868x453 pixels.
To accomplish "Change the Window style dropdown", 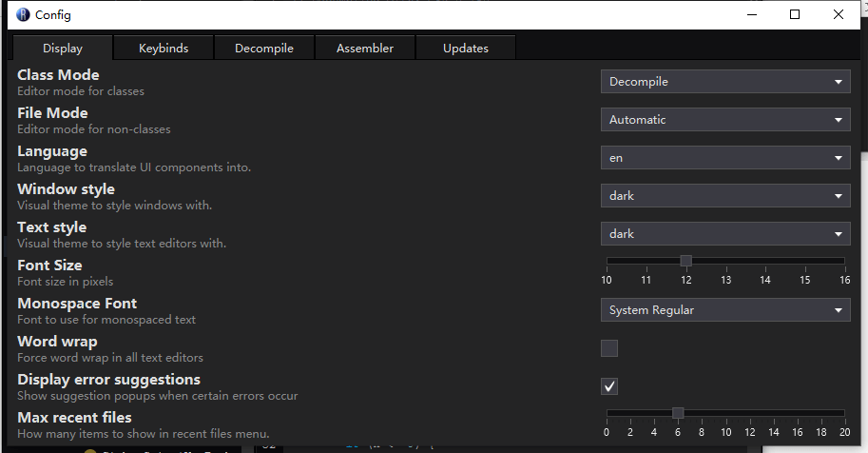I will [x=725, y=196].
